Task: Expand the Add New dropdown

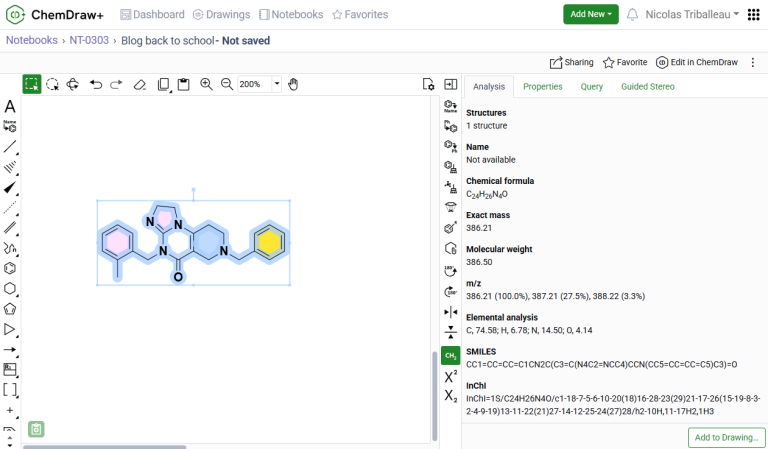Action: [x=590, y=14]
